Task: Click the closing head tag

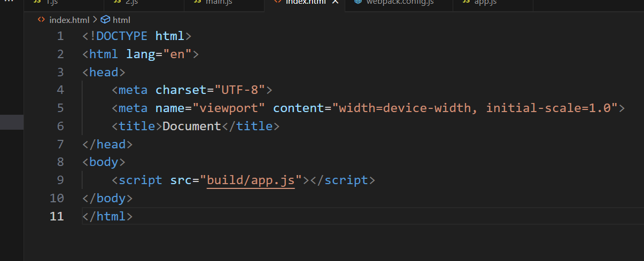Action: [107, 144]
